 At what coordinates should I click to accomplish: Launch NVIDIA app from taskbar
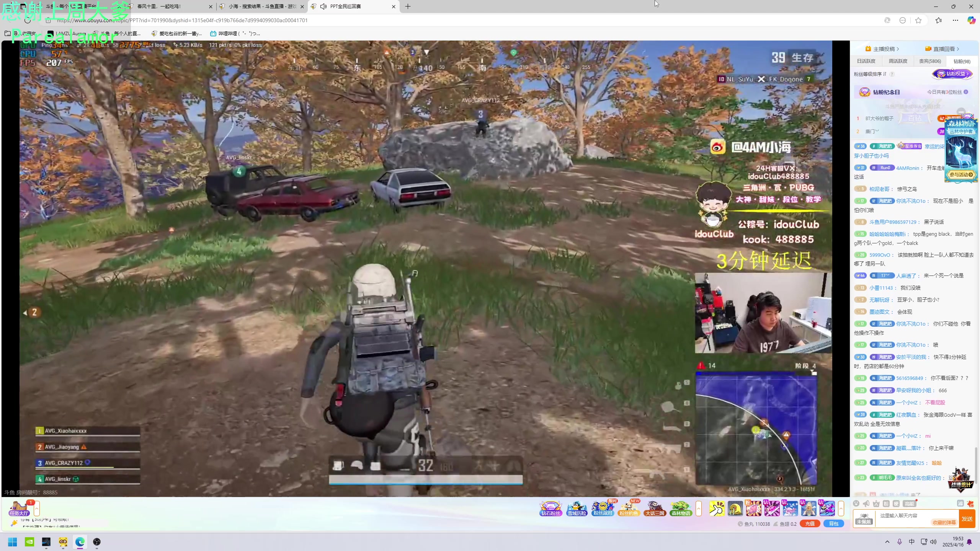click(x=29, y=542)
